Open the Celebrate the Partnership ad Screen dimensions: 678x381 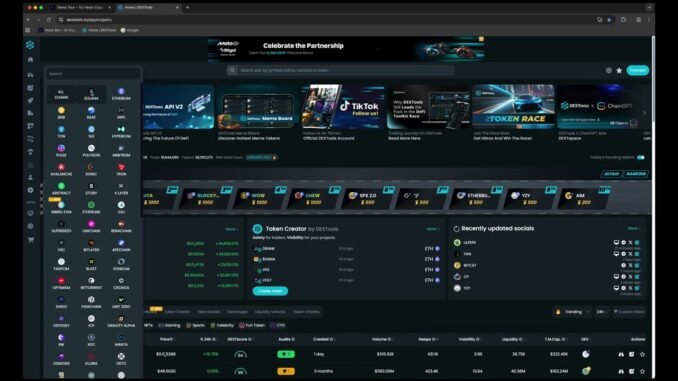[346, 48]
